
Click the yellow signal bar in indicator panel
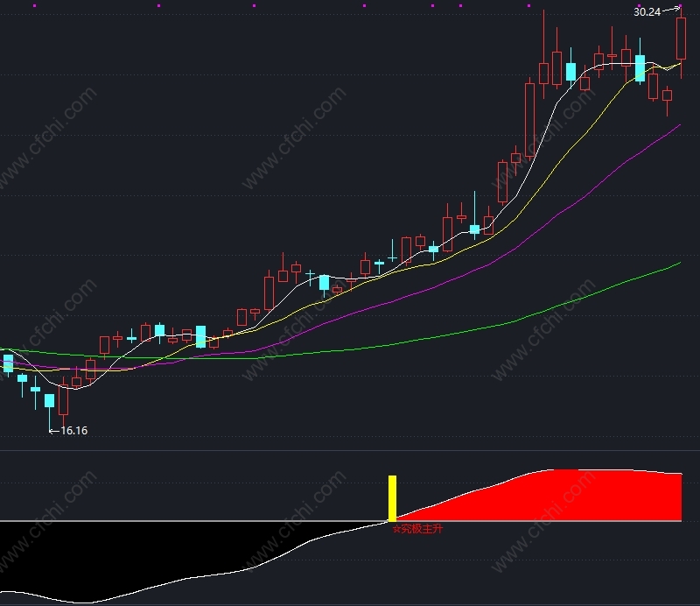coord(392,498)
